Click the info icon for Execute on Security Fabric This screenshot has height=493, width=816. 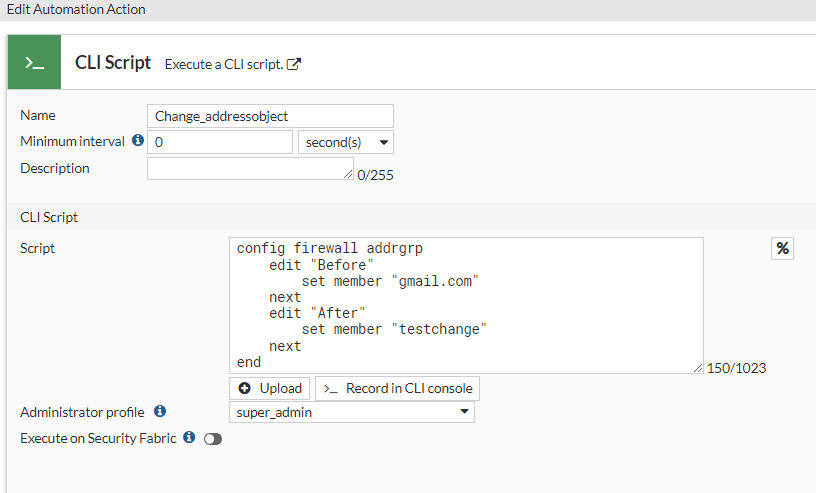pos(189,437)
